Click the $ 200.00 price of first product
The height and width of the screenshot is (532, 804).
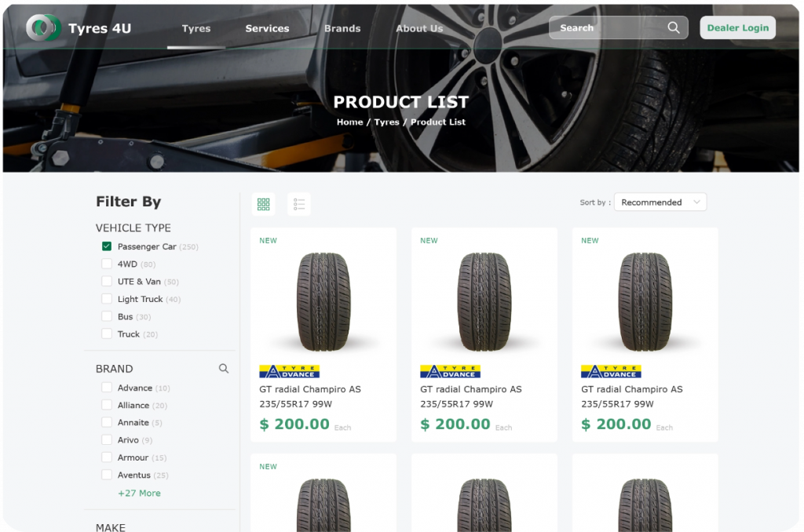(x=294, y=425)
